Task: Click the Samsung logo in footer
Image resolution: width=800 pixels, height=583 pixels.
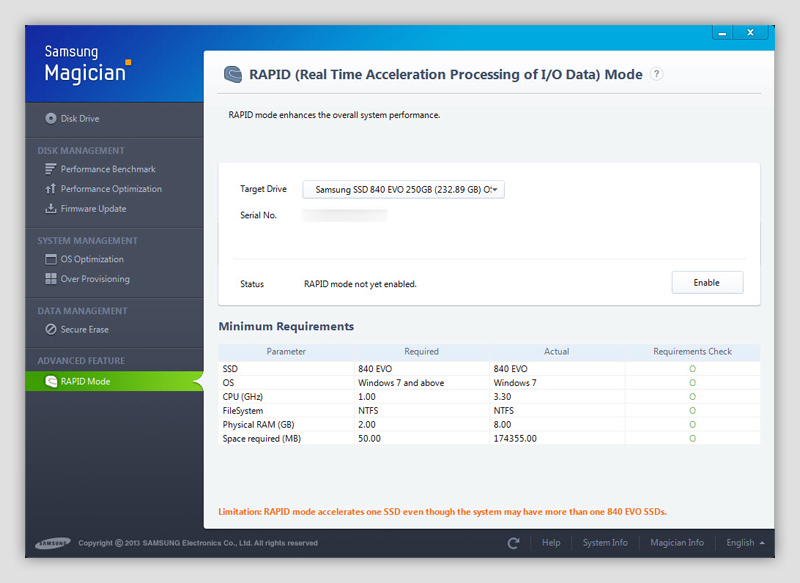Action: (53, 543)
